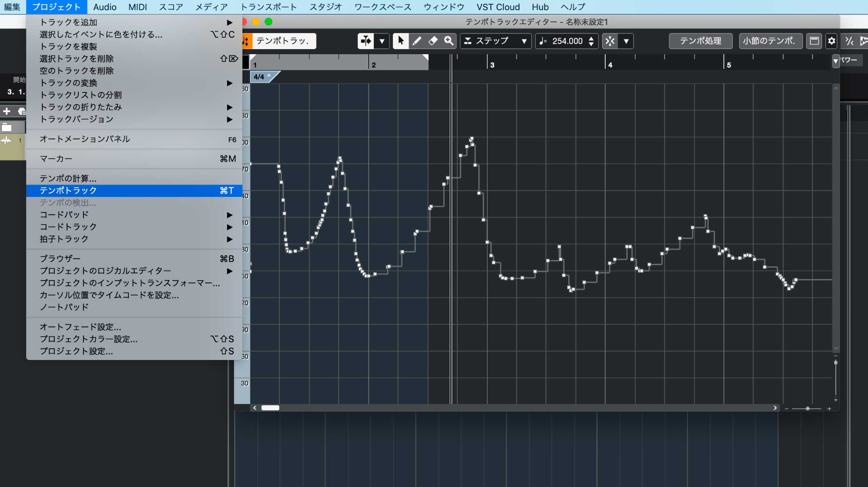Choose トラックを複製 menu entry

pyautogui.click(x=134, y=47)
